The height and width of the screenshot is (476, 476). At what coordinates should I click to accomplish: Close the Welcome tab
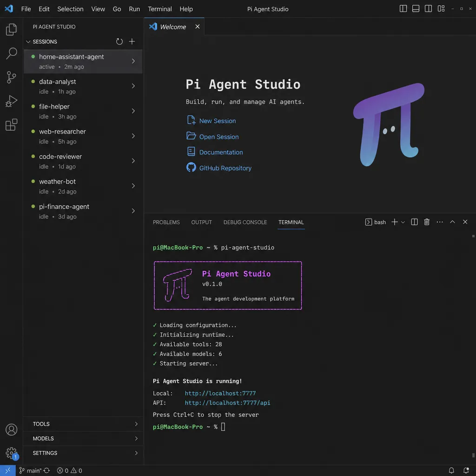(197, 26)
